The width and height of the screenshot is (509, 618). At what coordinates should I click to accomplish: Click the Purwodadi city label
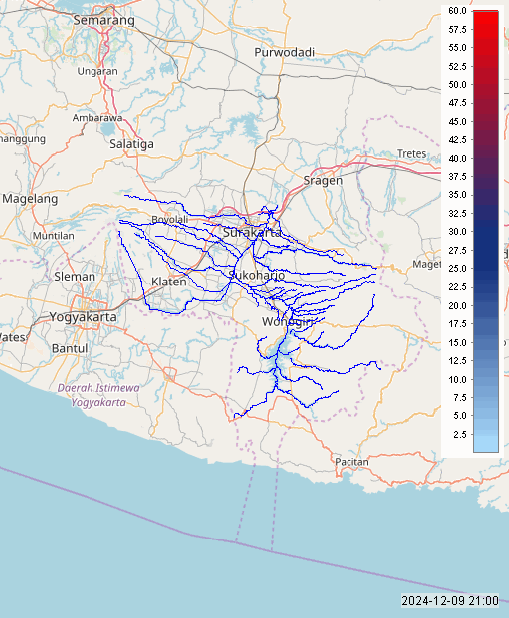(284, 52)
